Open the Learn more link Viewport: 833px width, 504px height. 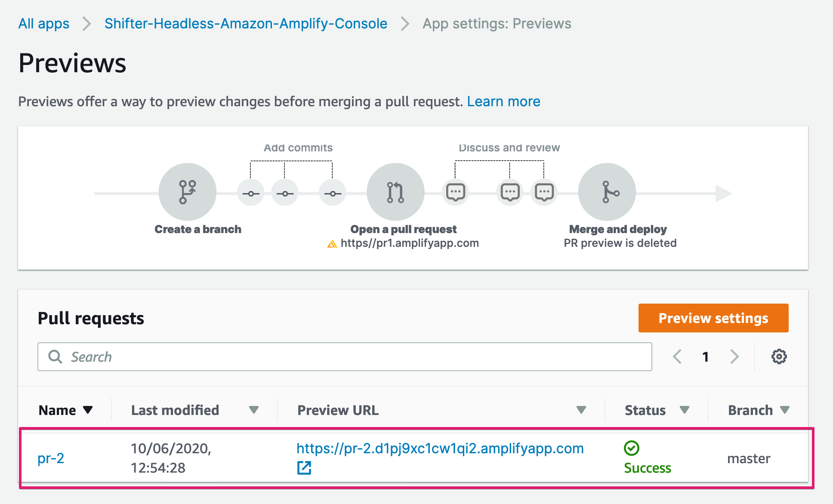coord(503,101)
